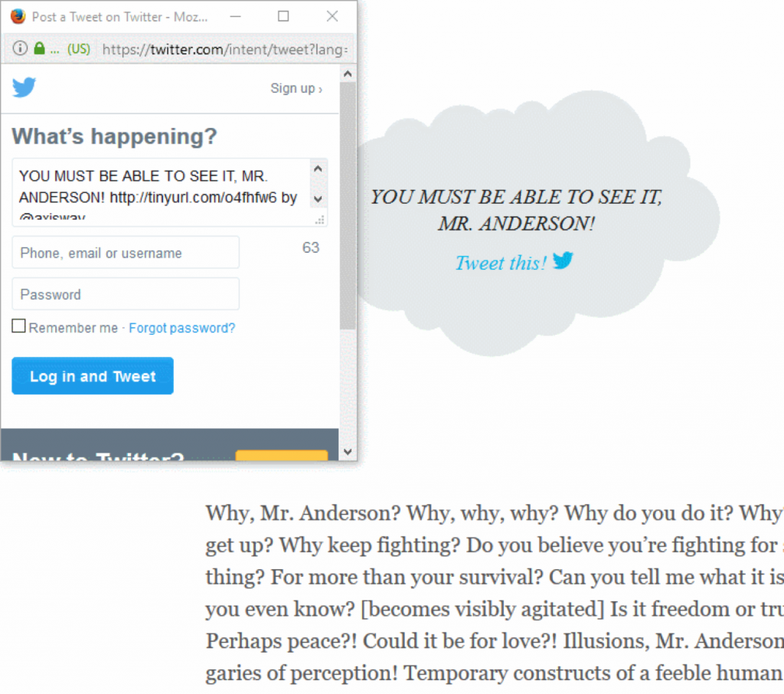This screenshot has width=784, height=694.
Task: Click inside the tweet text box
Action: (x=161, y=192)
